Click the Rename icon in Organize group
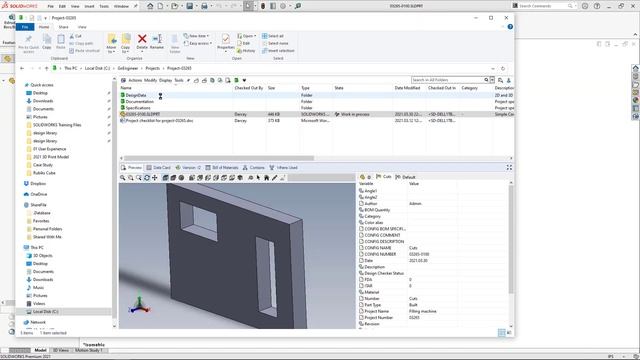 pos(157,39)
